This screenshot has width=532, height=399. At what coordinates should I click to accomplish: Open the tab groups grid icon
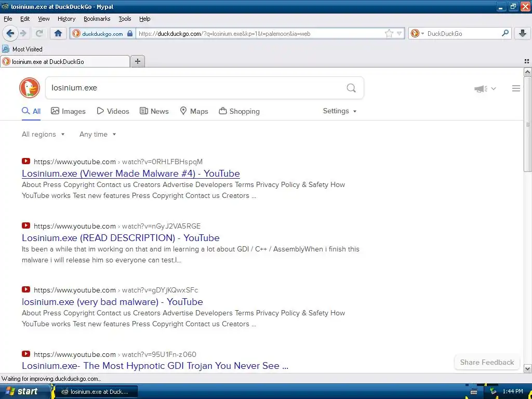[x=527, y=61]
